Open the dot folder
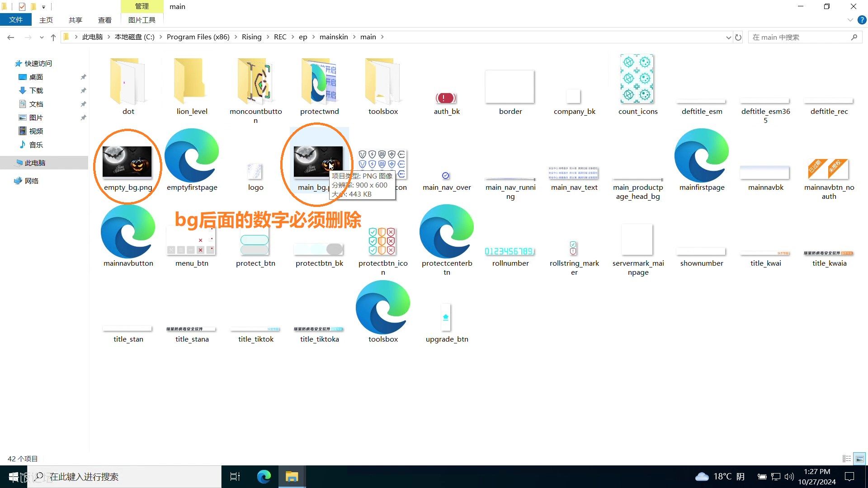The image size is (868, 488). [128, 86]
